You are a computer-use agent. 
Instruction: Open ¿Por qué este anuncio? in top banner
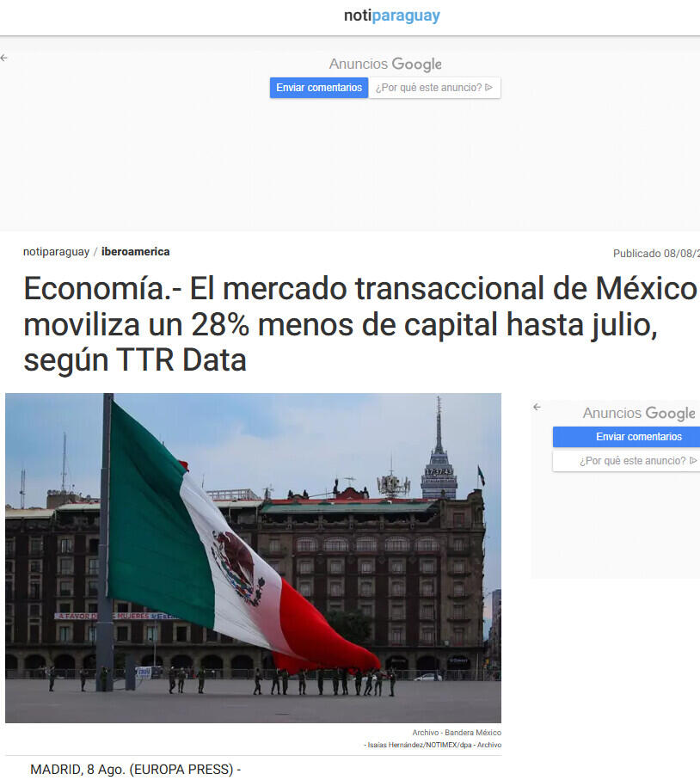click(428, 88)
